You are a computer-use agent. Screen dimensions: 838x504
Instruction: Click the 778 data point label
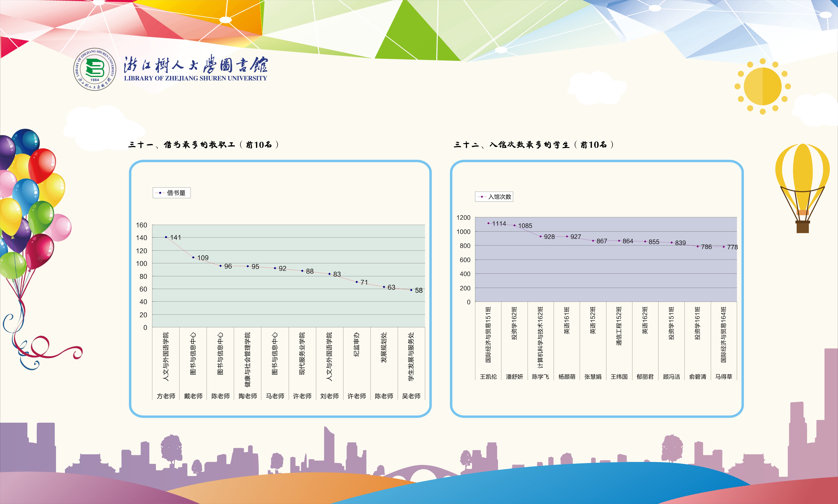[x=732, y=247]
